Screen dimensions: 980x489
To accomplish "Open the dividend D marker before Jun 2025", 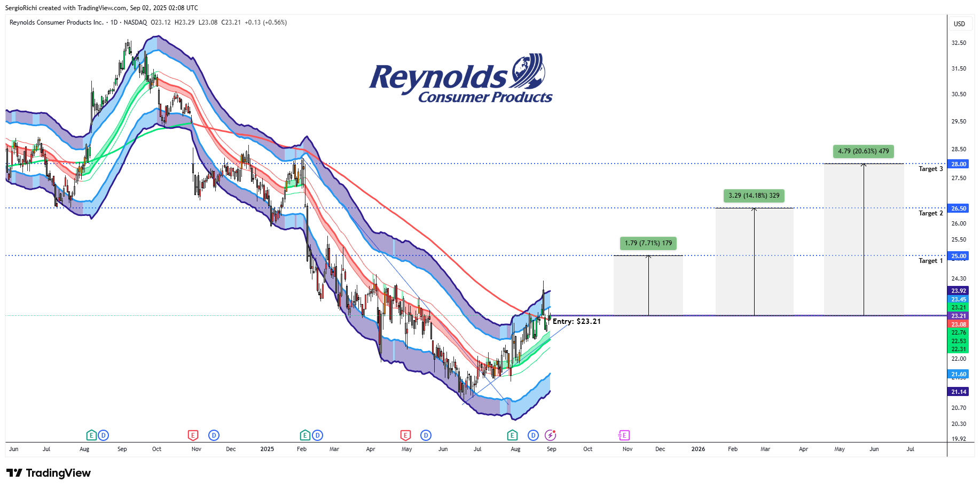I will pyautogui.click(x=426, y=435).
